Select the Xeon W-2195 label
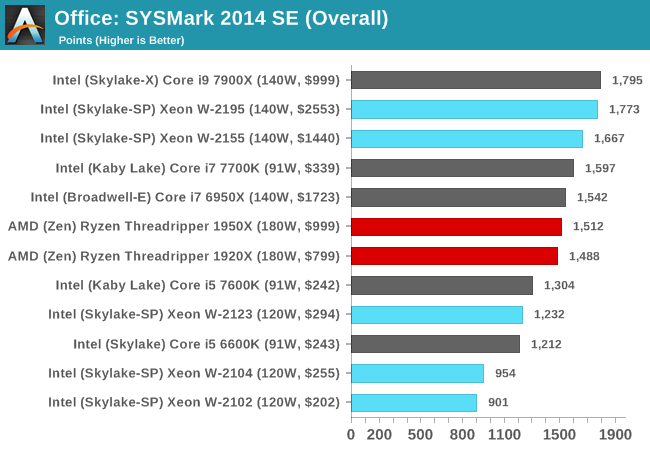 point(190,109)
